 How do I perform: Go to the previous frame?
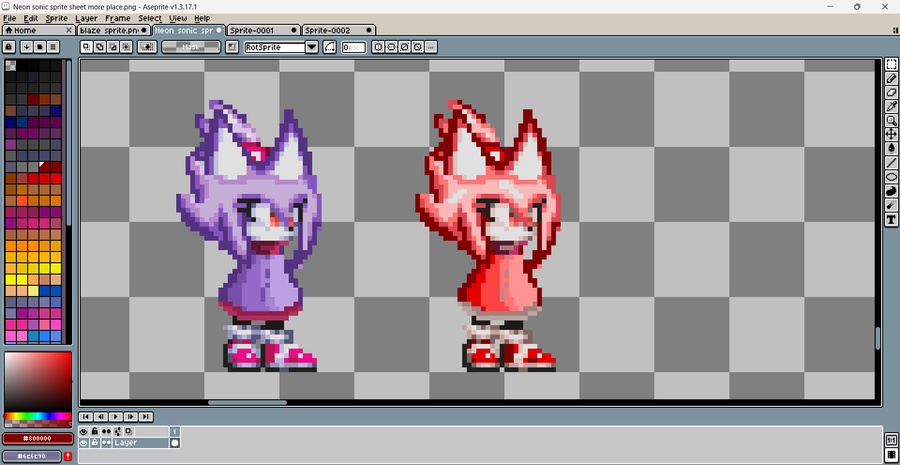[x=101, y=417]
